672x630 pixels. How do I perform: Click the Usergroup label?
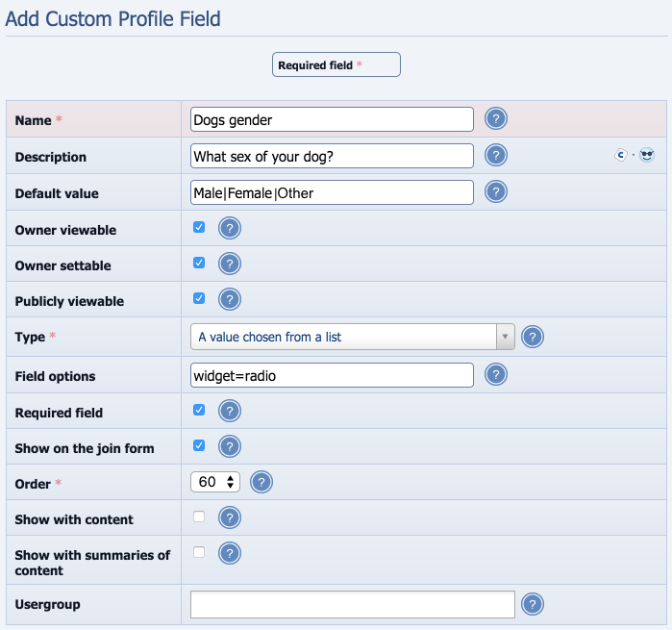click(x=47, y=605)
